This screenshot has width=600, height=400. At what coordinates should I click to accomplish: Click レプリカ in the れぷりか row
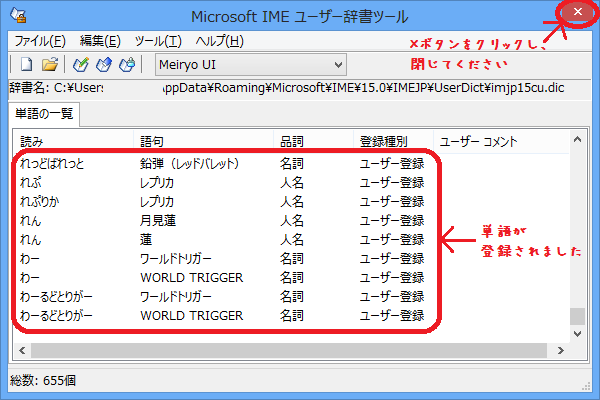coord(157,202)
